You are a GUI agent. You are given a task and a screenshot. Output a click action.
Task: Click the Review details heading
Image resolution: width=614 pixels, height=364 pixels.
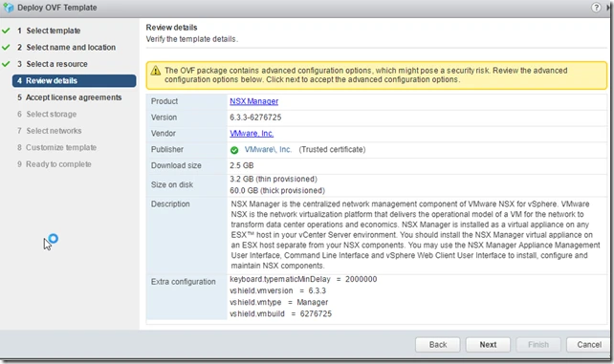click(x=171, y=28)
